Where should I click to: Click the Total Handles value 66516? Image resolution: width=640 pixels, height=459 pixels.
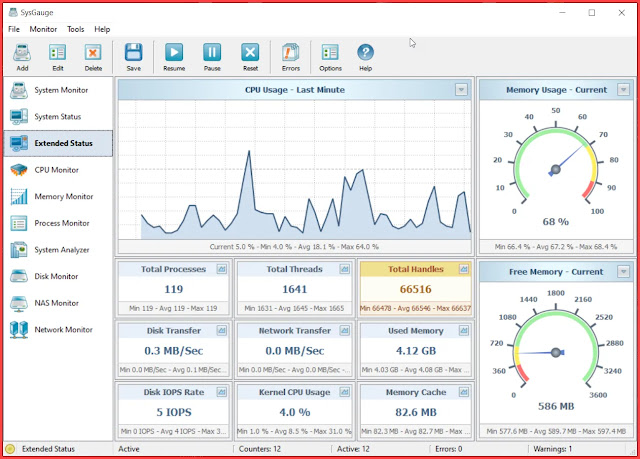click(x=416, y=289)
